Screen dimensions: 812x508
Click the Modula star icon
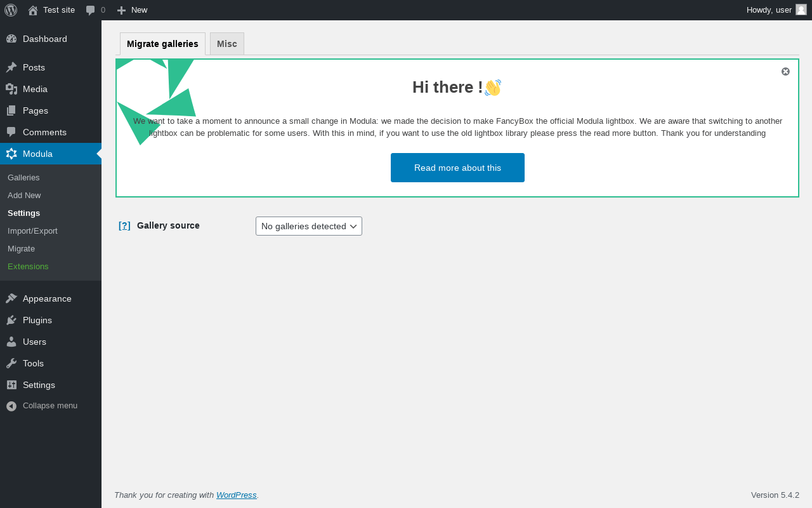pyautogui.click(x=11, y=154)
